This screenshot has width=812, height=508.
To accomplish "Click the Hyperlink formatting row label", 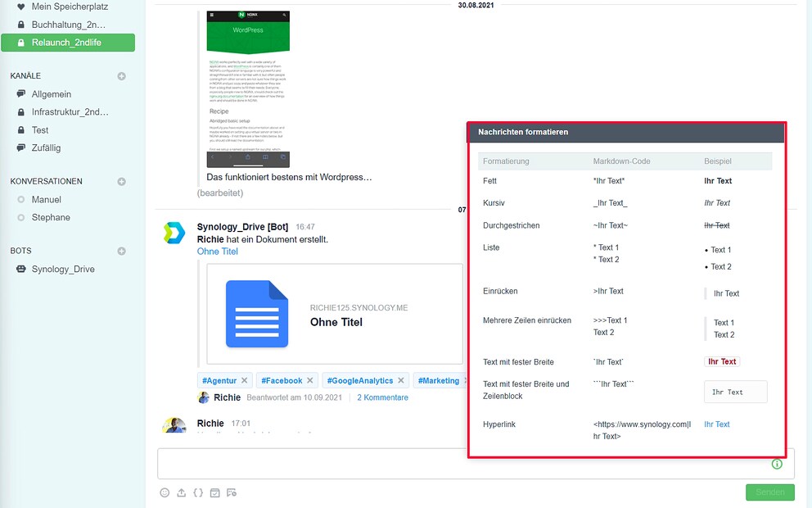I will click(499, 424).
